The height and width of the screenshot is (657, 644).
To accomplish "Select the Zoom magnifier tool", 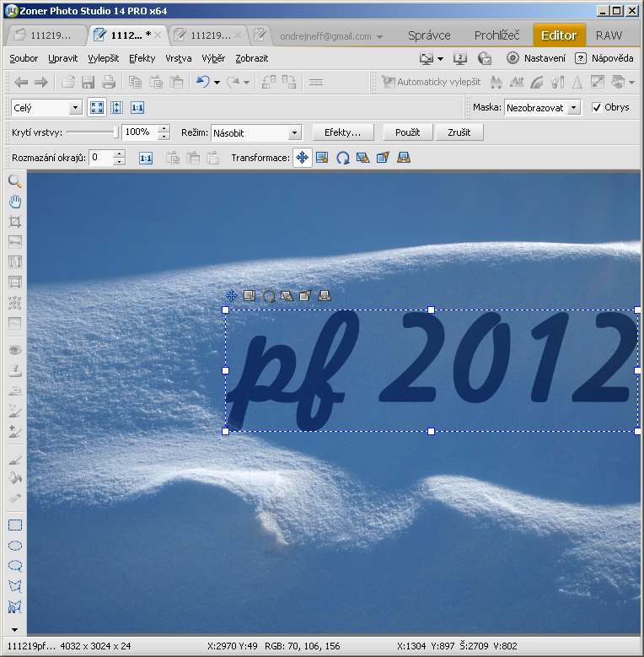I will (14, 181).
